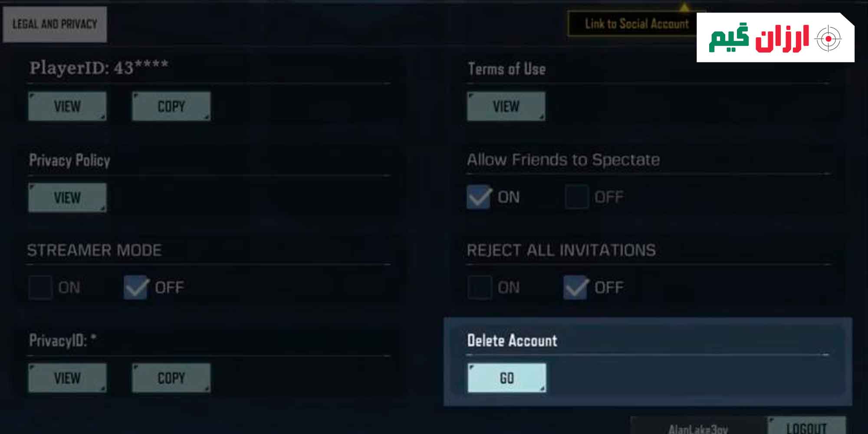The image size is (868, 434).
Task: Select the Link to Social Account tab
Action: click(637, 24)
